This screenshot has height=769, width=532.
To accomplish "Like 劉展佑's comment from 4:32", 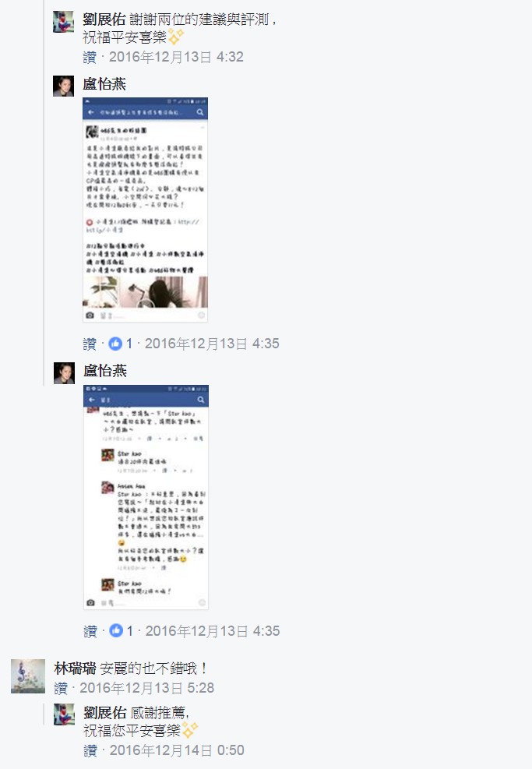I will [90, 58].
